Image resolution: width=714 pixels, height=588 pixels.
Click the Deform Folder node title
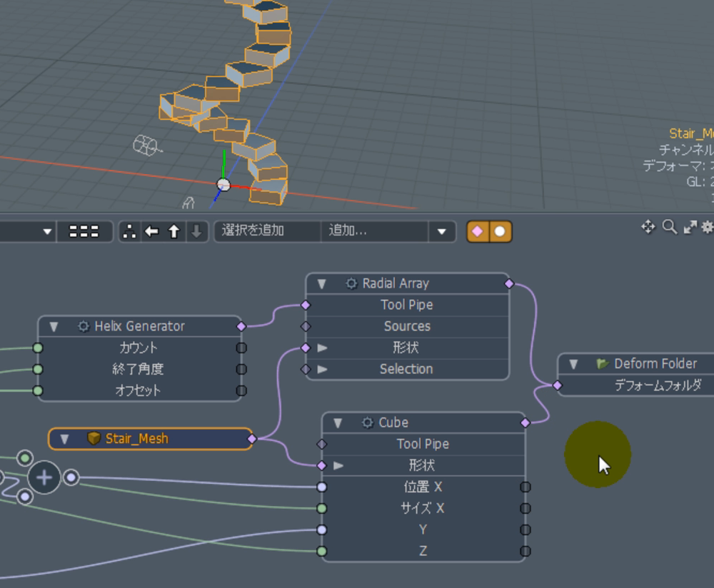tap(655, 364)
